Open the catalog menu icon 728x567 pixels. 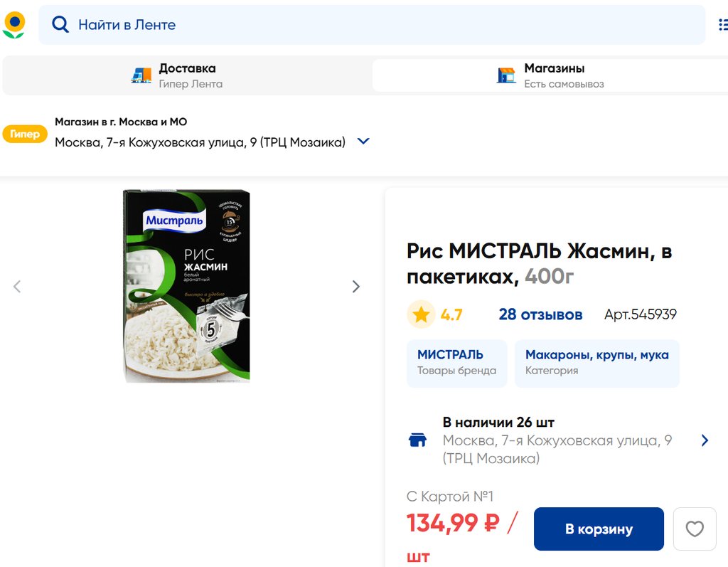(x=722, y=25)
